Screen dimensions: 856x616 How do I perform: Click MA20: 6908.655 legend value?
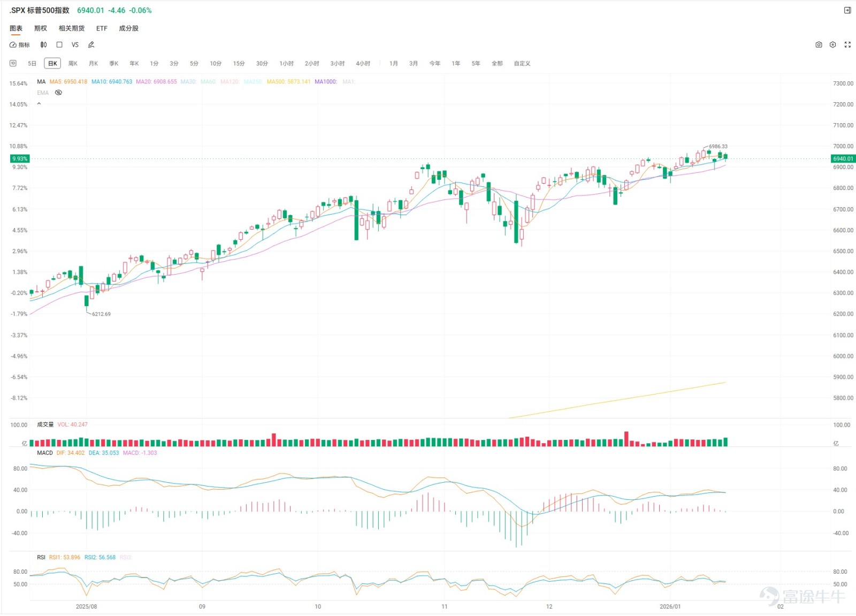[156, 82]
